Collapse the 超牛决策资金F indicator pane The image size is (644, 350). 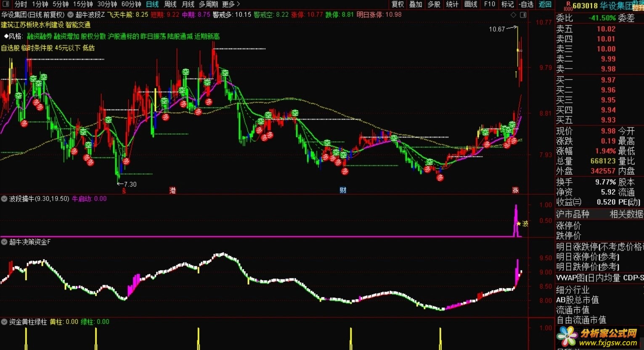[4, 242]
